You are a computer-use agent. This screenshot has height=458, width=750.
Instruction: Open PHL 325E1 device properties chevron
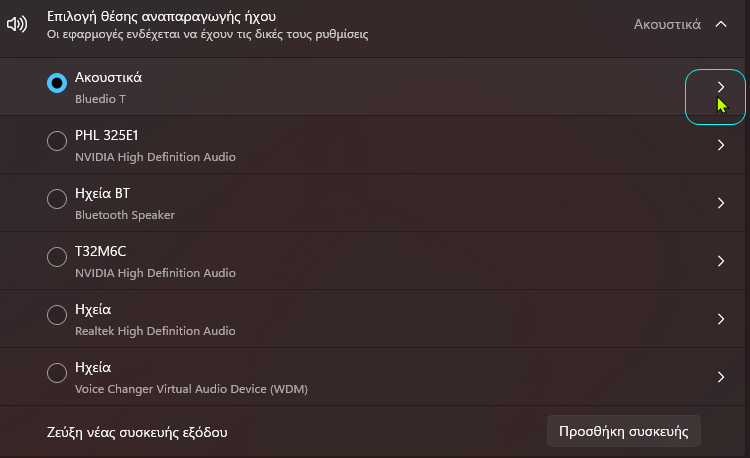coord(720,145)
